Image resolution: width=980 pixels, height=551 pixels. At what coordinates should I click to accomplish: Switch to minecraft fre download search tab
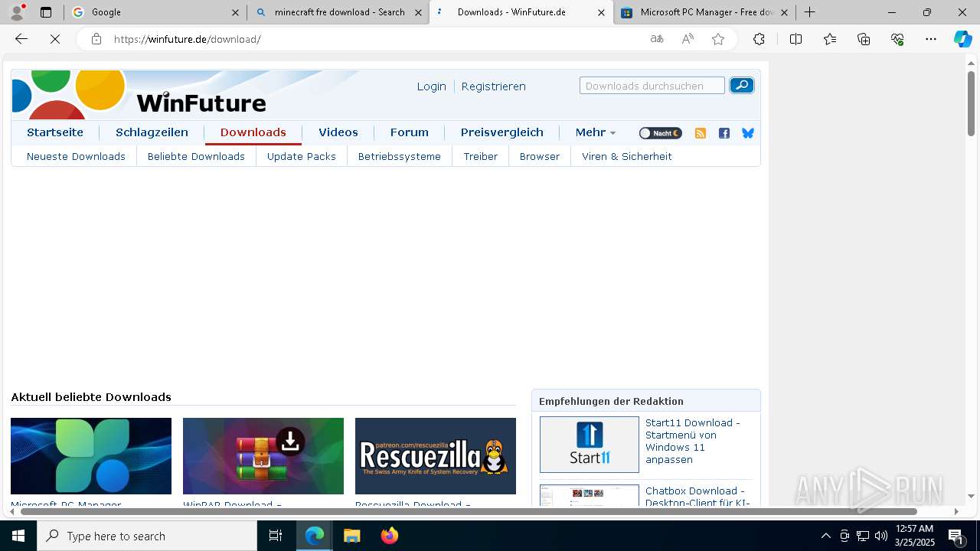[x=338, y=12]
